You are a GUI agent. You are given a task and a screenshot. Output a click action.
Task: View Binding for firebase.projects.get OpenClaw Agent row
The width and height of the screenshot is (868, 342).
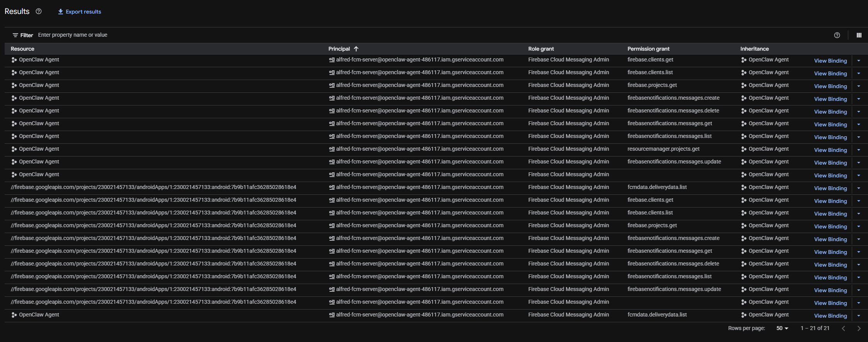[x=830, y=86]
